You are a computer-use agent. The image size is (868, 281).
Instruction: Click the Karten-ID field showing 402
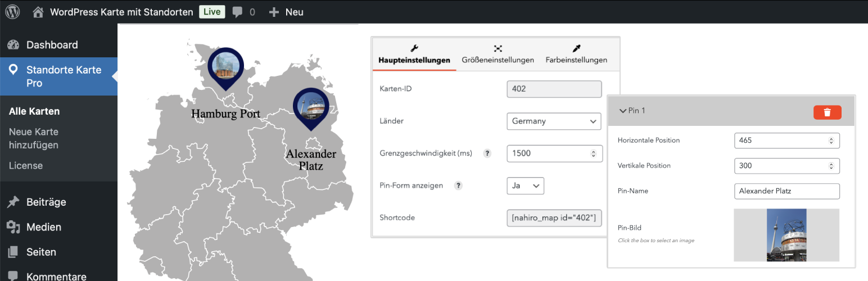554,89
